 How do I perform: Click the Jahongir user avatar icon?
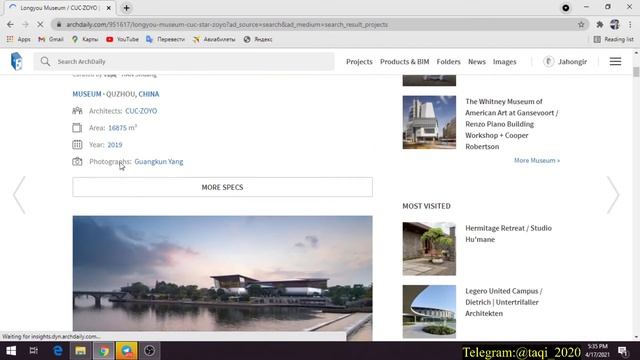pyautogui.click(x=549, y=62)
